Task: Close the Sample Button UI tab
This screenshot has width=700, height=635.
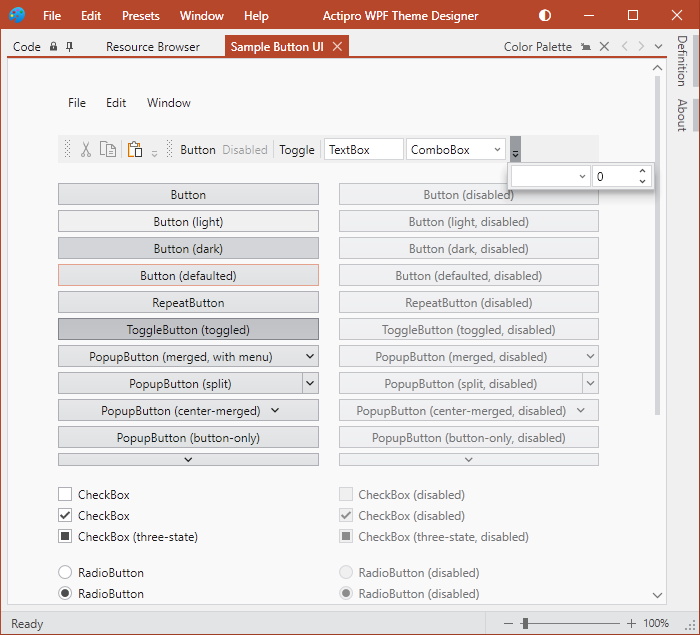Action: point(338,46)
